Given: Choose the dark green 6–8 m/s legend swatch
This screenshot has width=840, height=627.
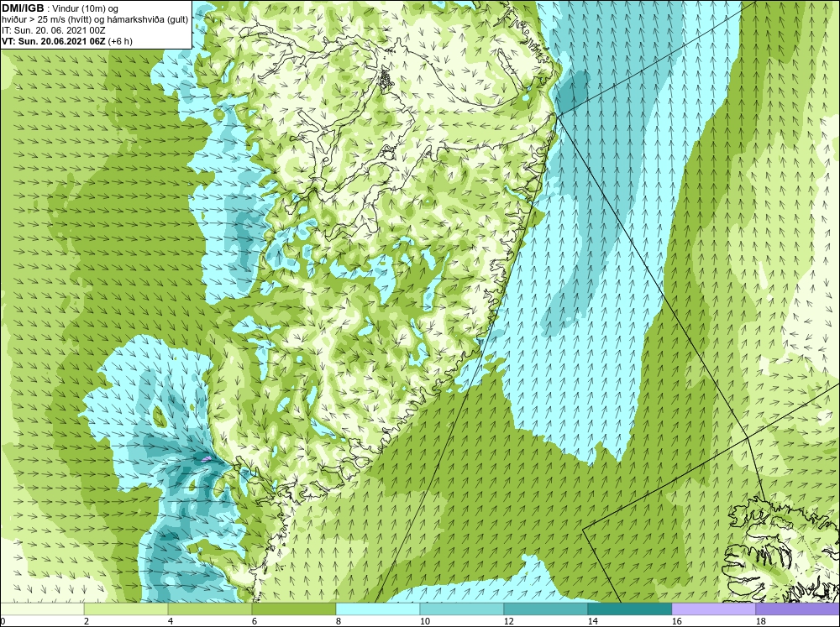Looking at the screenshot, I should tap(294, 609).
